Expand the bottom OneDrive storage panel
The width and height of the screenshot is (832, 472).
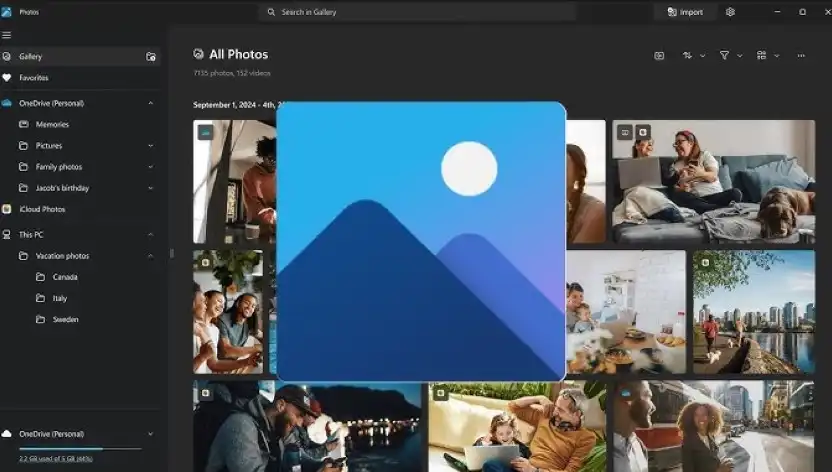[151, 434]
